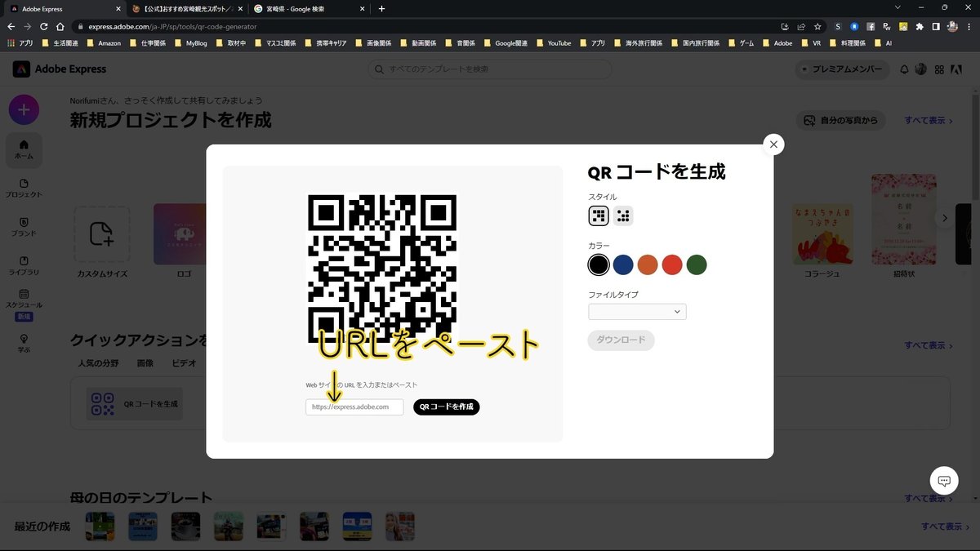This screenshot has height=551, width=980.
Task: Click the カスタムサイズ tile
Action: click(x=102, y=242)
